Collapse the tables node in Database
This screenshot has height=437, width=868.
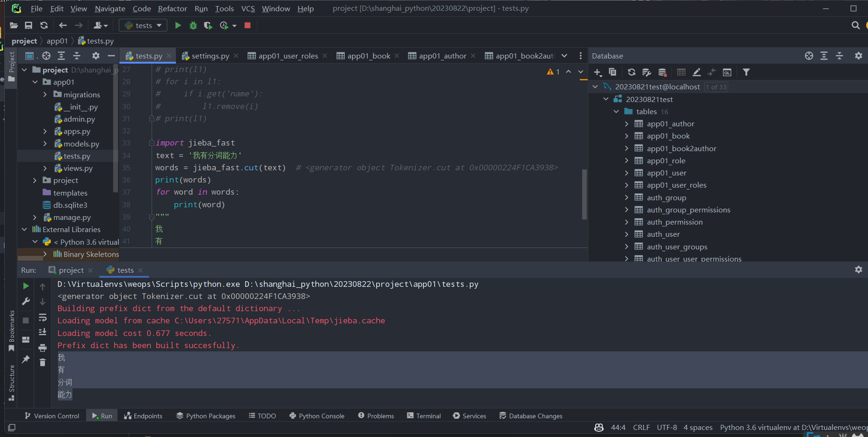click(616, 111)
